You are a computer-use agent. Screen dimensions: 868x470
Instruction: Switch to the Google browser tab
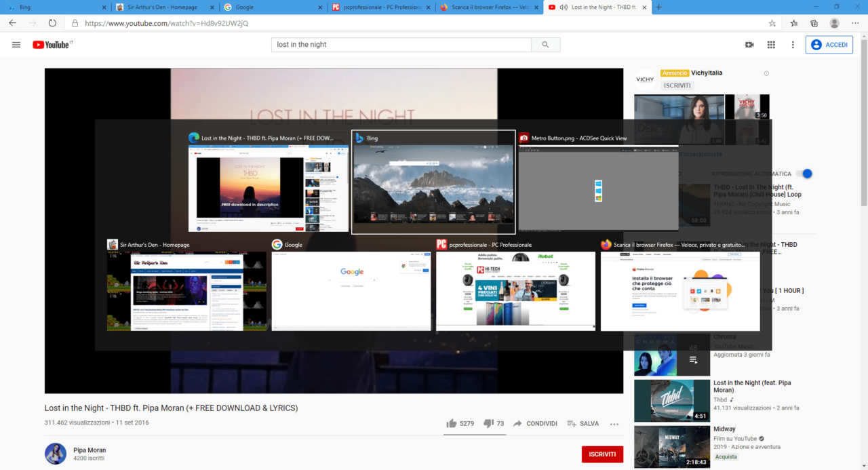pyautogui.click(x=271, y=7)
